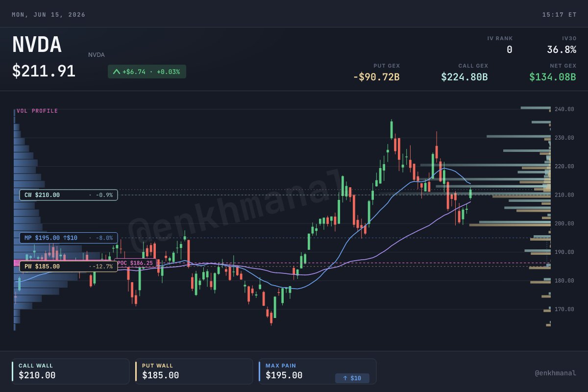Click the 15:17 ET timestamp
Screen dimensions: 588x392
pos(559,15)
